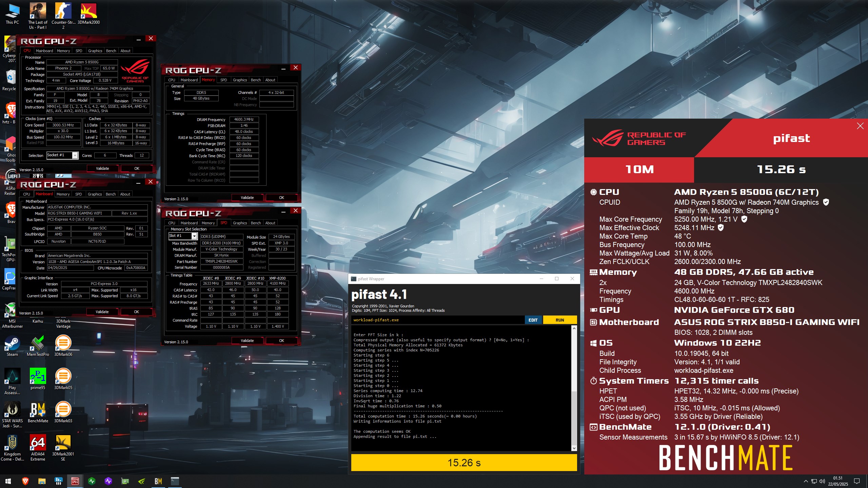This screenshot has width=868, height=488.
Task: Click the ROG STRIX B850-I GAMING WIFI model field
Action: point(79,213)
